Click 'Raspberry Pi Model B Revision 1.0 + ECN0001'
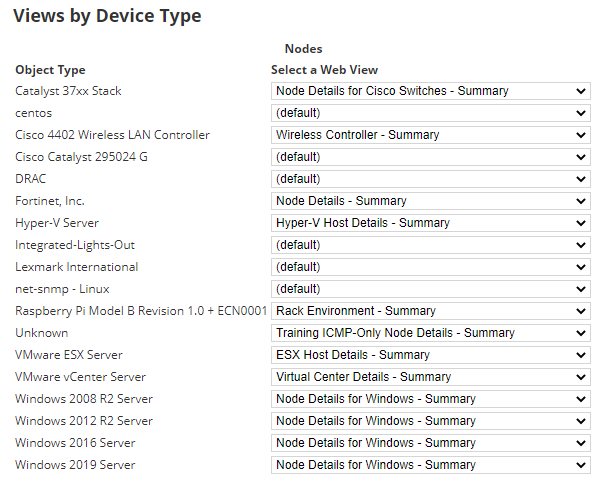 point(141,311)
